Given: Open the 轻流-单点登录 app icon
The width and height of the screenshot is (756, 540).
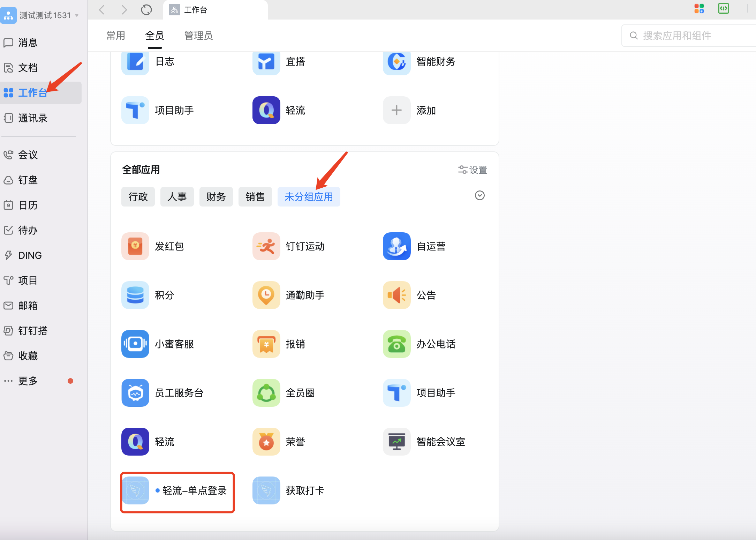Looking at the screenshot, I should click(135, 490).
